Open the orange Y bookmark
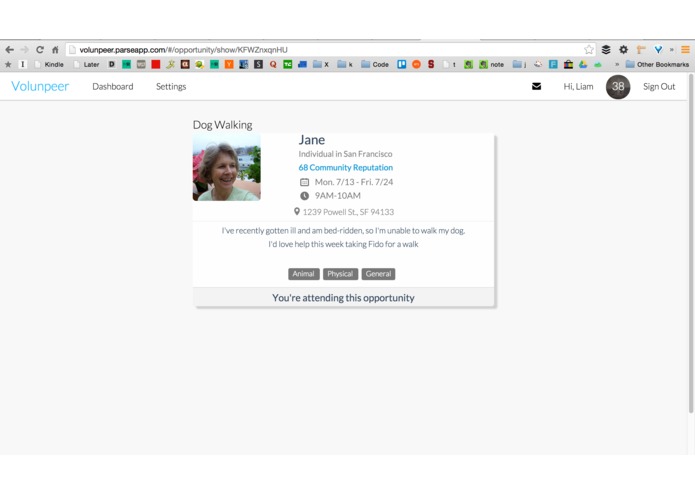 coord(229,64)
